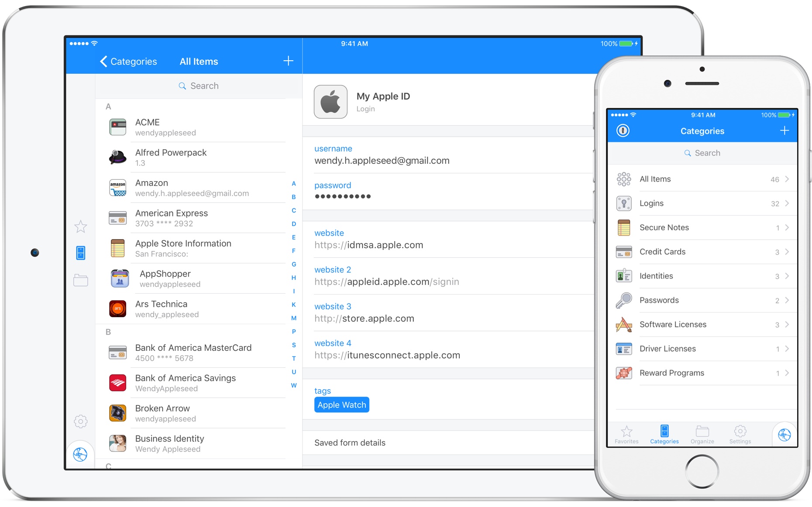Expand Credit Cards row chevron
This screenshot has width=812, height=507.
787,252
